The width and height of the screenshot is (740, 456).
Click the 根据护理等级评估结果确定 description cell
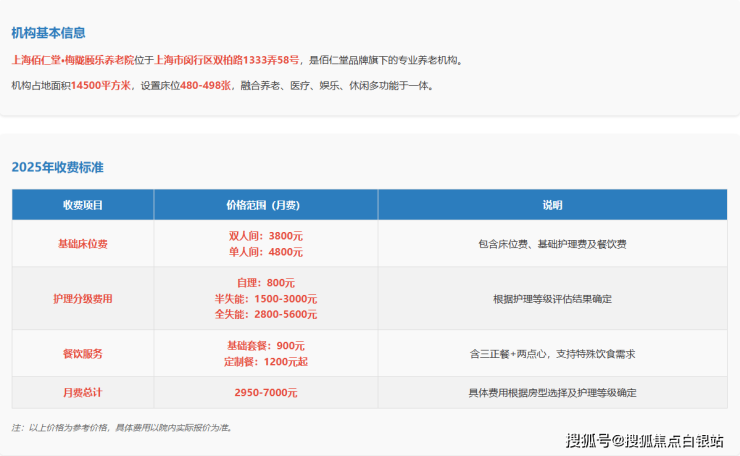(x=552, y=299)
